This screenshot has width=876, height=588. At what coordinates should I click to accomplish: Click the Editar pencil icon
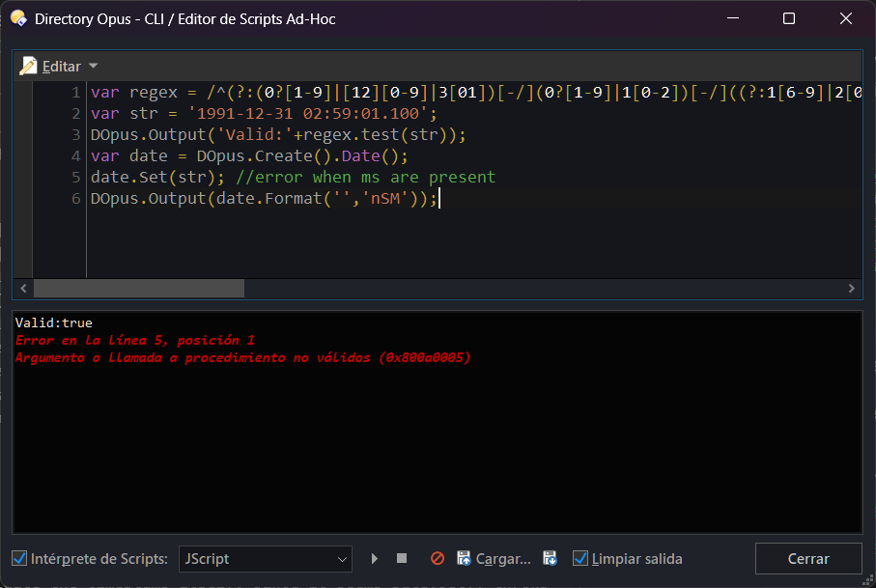pos(28,66)
